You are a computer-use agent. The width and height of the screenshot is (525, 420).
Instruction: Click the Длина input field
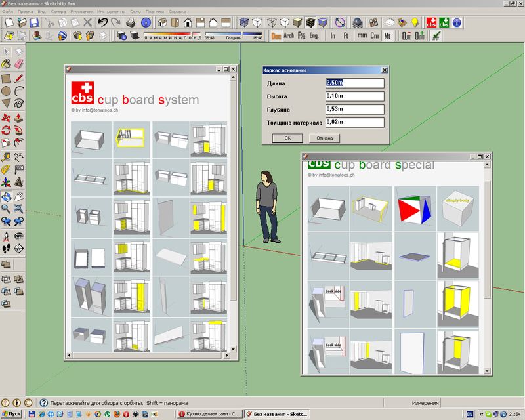pos(355,83)
